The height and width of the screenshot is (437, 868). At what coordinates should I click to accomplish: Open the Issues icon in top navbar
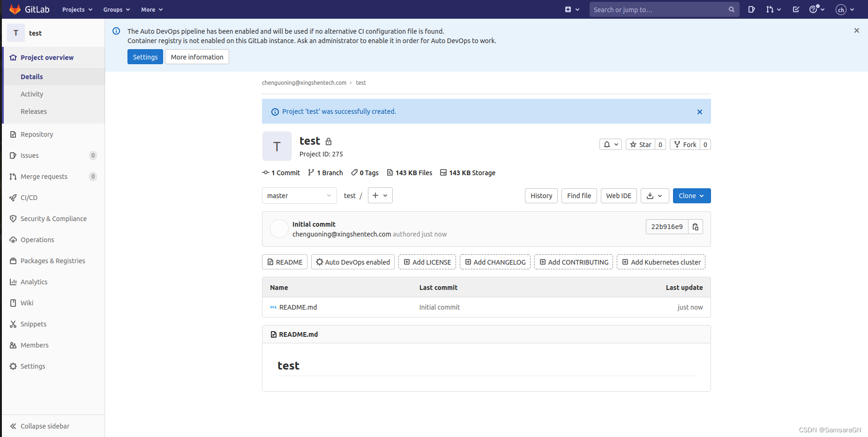point(751,9)
